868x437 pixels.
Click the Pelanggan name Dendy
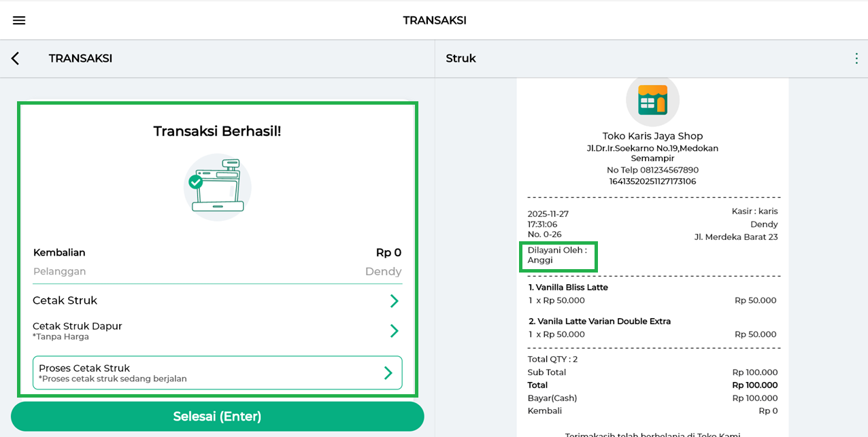coord(383,271)
